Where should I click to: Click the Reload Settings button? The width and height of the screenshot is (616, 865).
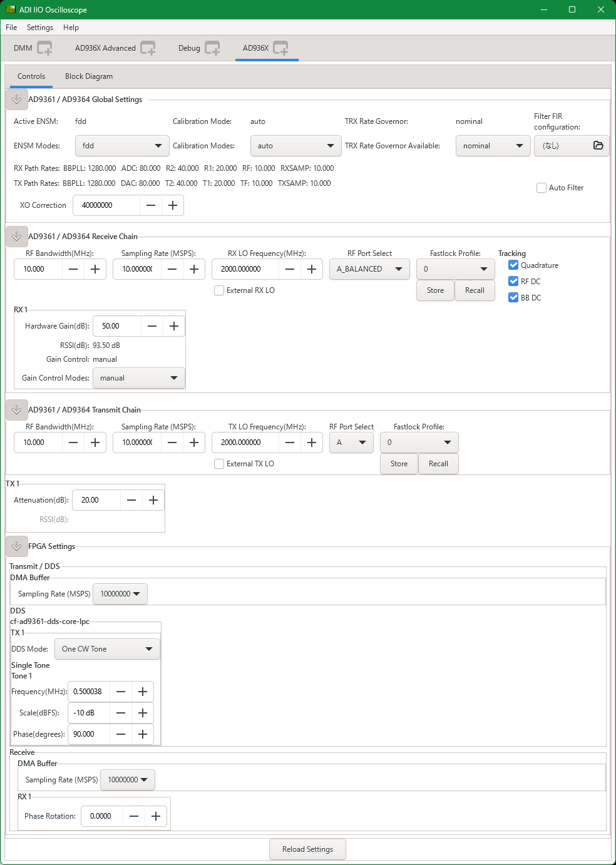click(307, 849)
